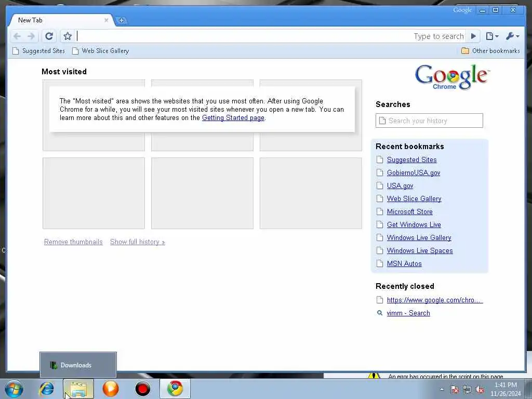Click Show full history link

click(x=137, y=242)
